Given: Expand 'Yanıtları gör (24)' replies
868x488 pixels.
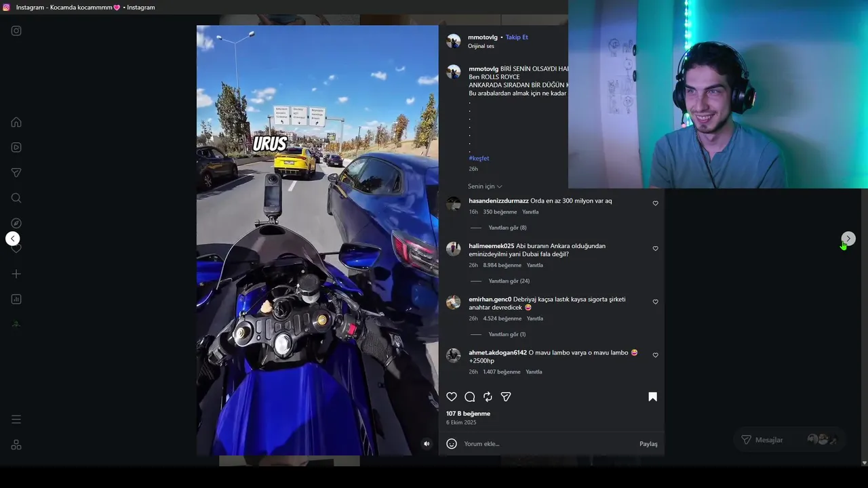Looking at the screenshot, I should [x=509, y=281].
